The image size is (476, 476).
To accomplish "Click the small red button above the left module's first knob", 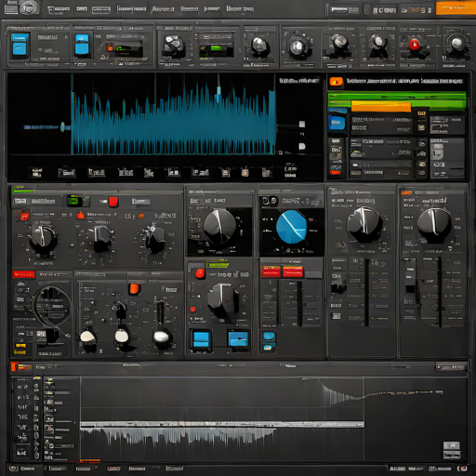I will (24, 216).
